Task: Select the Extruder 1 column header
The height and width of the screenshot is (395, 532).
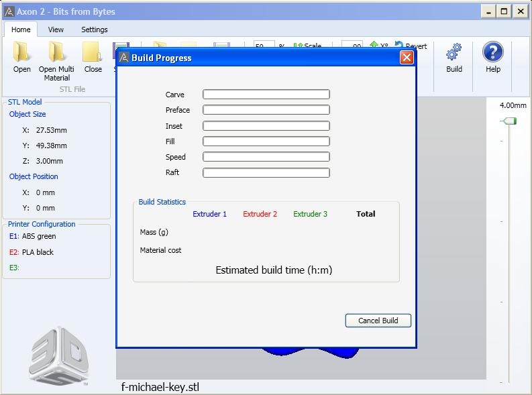Action: pos(209,214)
